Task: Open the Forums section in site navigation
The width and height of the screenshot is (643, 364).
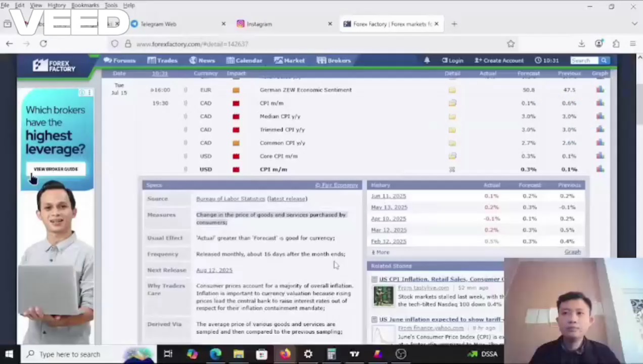Action: point(119,60)
